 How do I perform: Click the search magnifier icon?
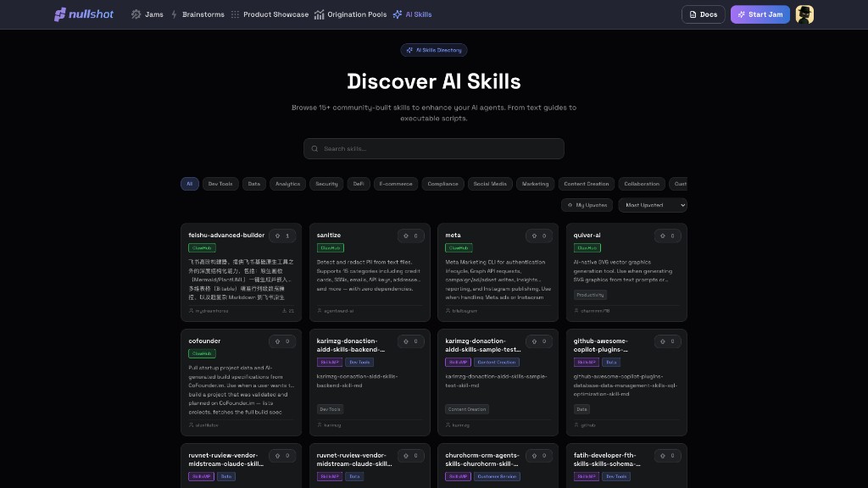pos(314,148)
